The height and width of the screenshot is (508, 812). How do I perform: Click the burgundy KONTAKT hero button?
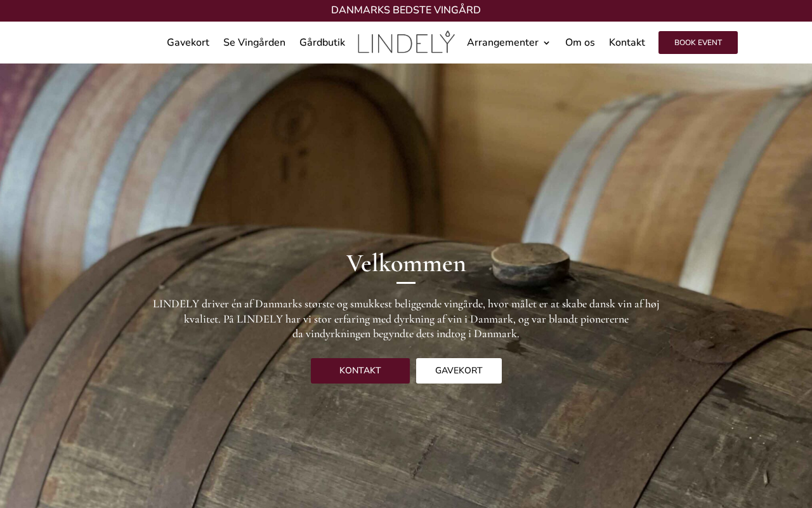360,371
